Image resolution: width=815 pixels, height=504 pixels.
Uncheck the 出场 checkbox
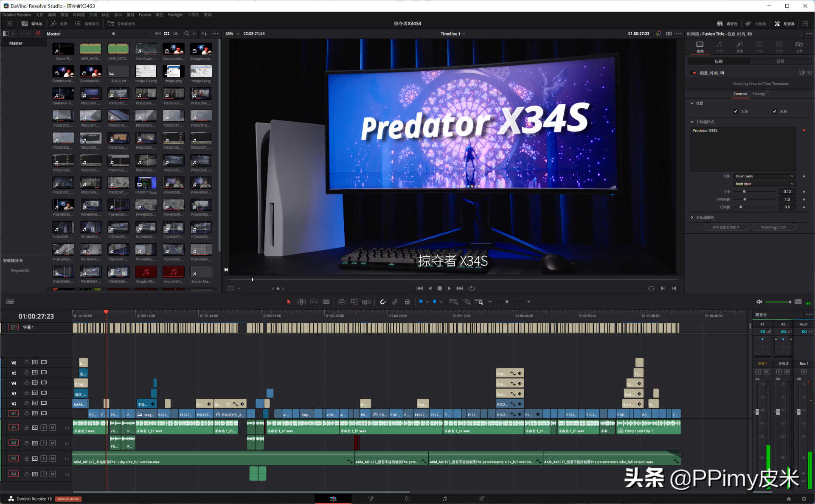775,111
